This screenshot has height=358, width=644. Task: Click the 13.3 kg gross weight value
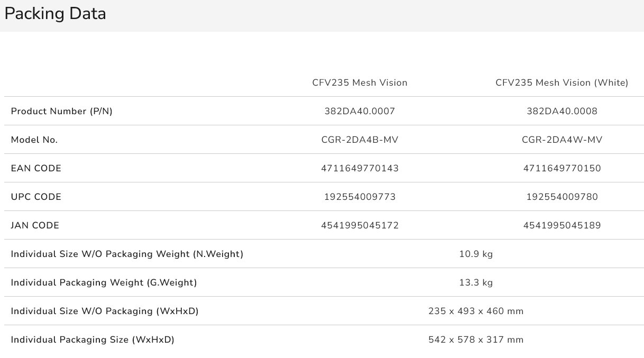pyautogui.click(x=476, y=282)
